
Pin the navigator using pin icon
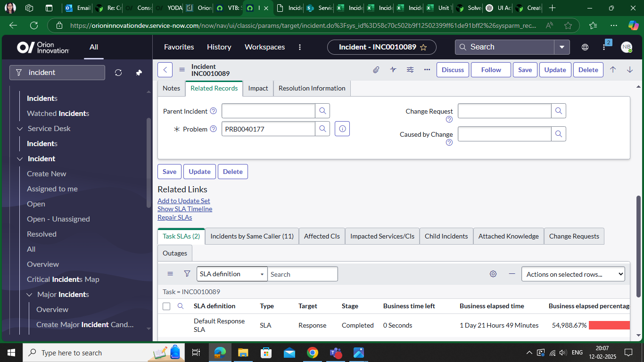click(x=139, y=73)
